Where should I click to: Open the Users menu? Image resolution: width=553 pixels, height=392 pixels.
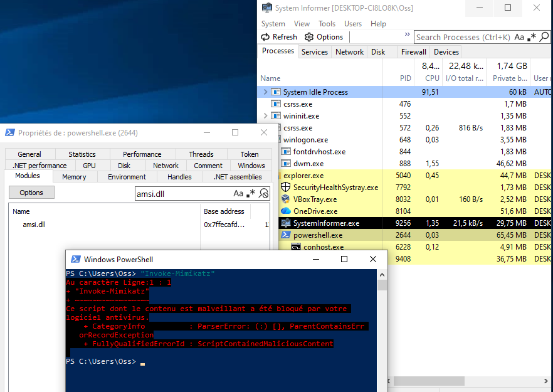coord(353,24)
